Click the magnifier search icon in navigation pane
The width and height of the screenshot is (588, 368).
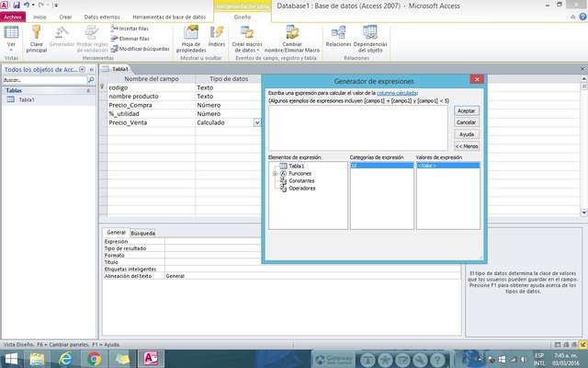(x=91, y=80)
